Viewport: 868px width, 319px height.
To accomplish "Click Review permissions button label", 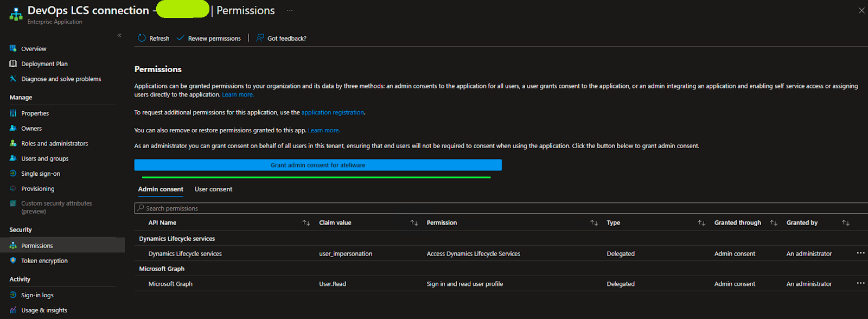I will [x=214, y=39].
